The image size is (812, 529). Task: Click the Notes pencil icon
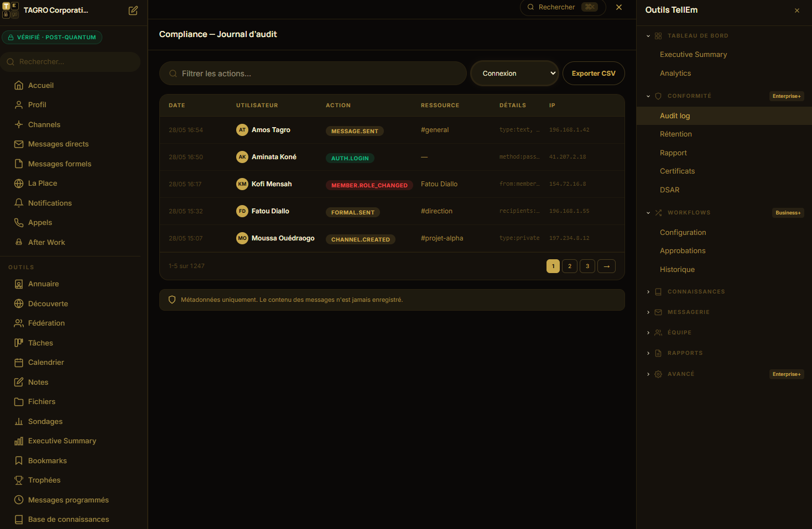click(19, 382)
